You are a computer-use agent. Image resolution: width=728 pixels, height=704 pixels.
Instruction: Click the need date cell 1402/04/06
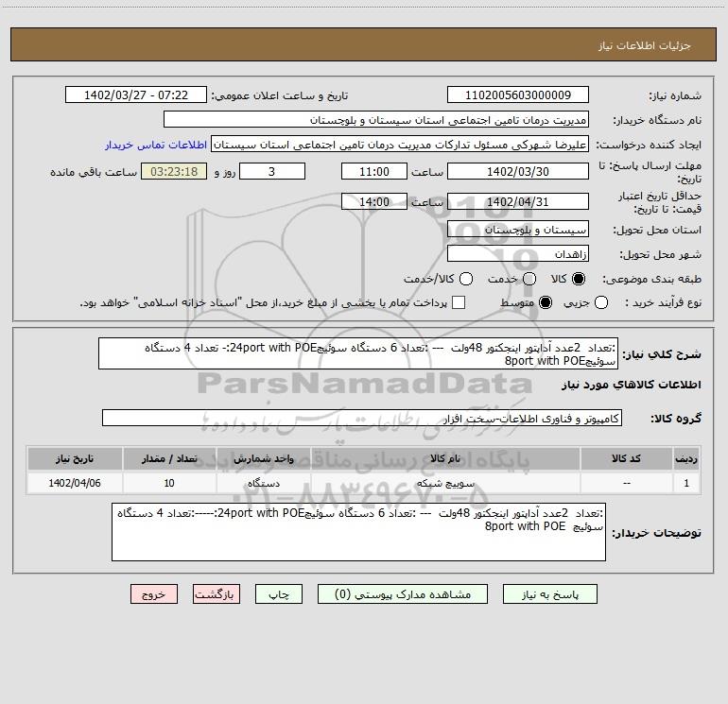click(x=75, y=483)
